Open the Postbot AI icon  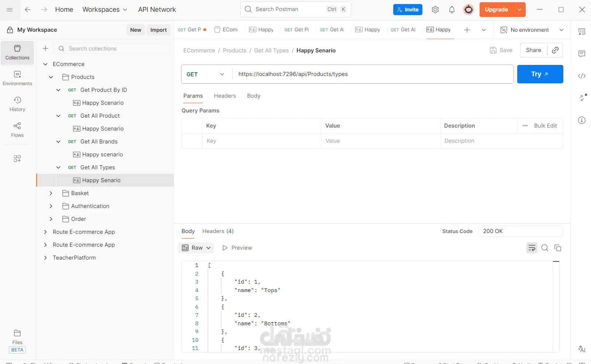582,349
